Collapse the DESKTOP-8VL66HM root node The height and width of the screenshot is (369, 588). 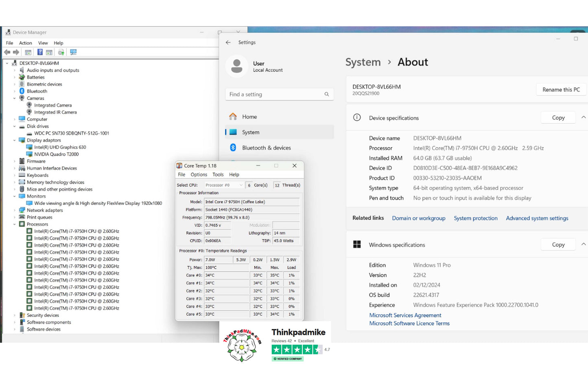tap(7, 63)
